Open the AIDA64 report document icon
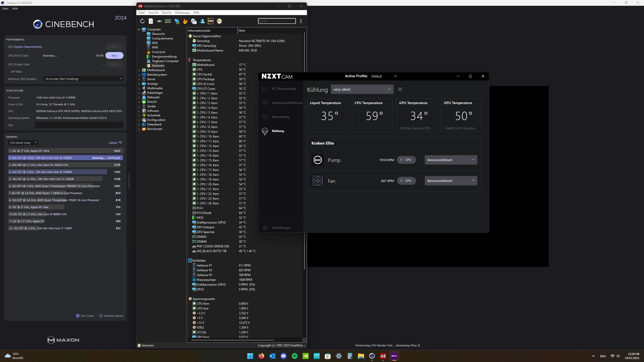The width and height of the screenshot is (644, 362). [151, 21]
